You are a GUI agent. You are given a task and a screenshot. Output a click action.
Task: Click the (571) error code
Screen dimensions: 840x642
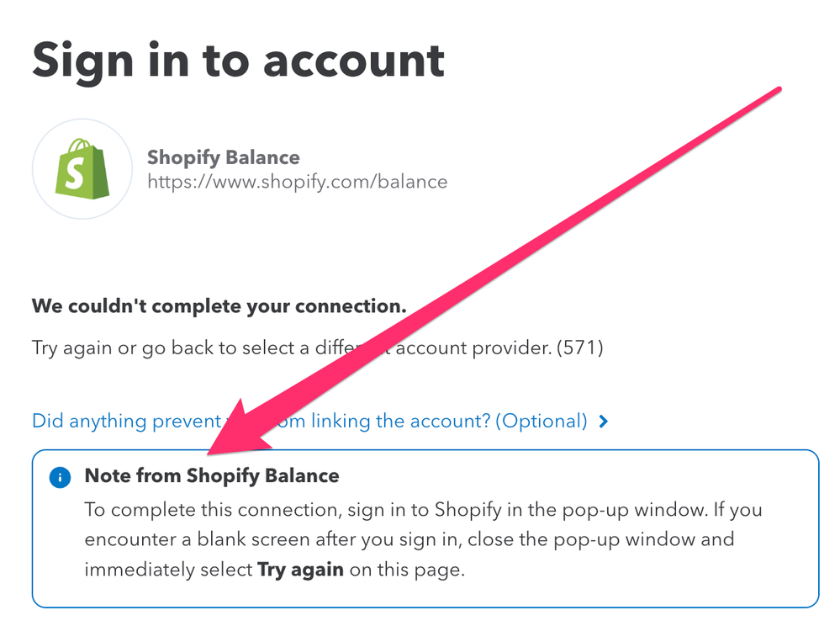point(579,347)
